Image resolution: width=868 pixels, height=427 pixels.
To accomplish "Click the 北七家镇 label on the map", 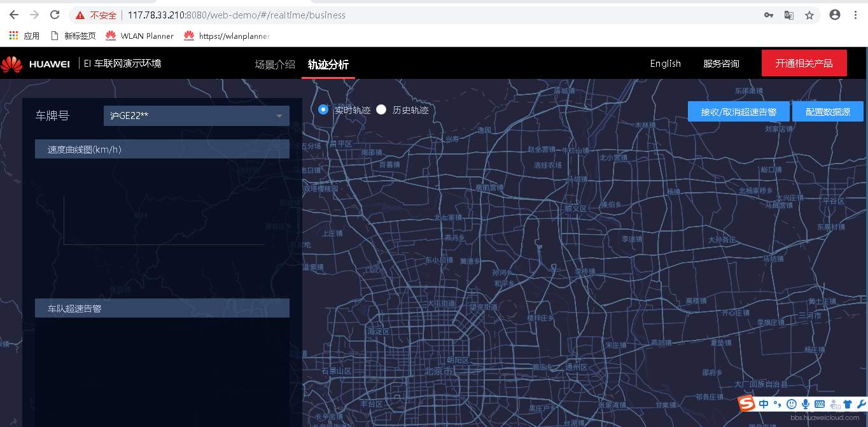I will point(448,218).
